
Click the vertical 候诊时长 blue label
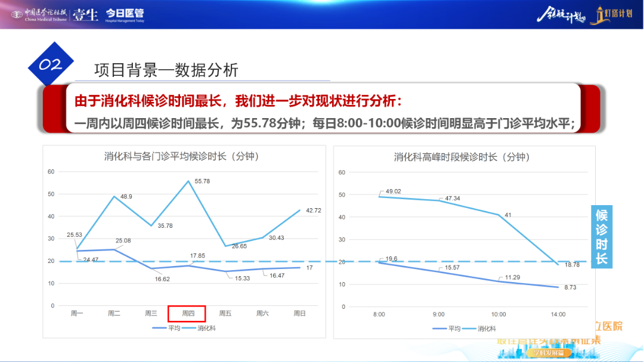(601, 237)
